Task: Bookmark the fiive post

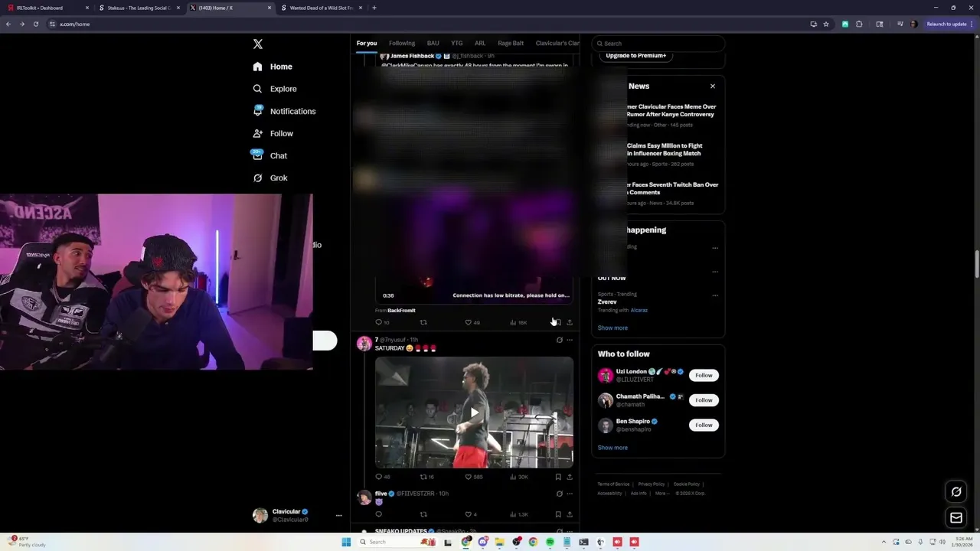Action: [x=558, y=514]
